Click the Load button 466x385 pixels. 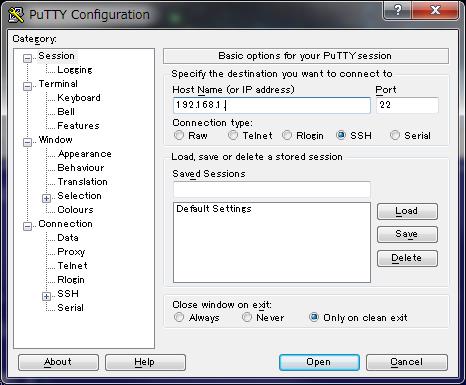pos(407,211)
